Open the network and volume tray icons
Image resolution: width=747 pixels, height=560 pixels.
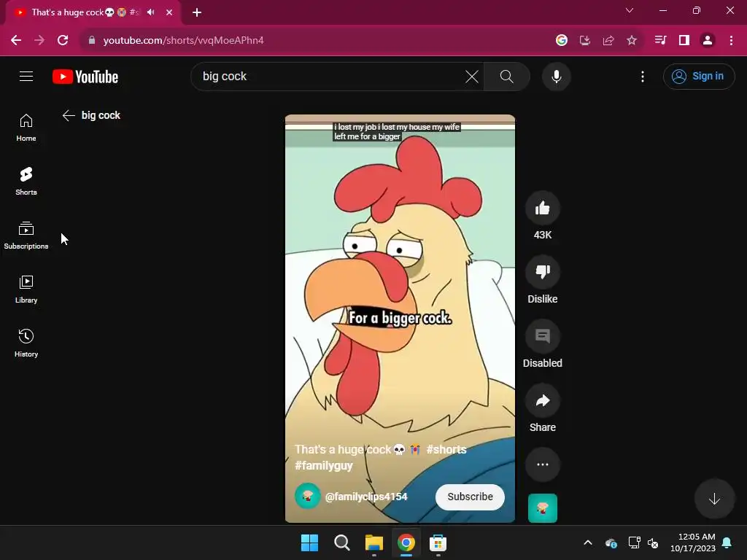643,542
